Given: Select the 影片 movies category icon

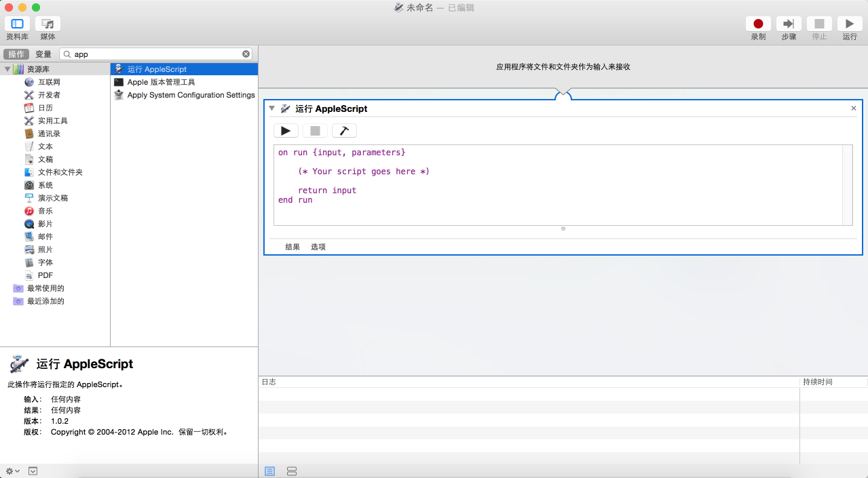Looking at the screenshot, I should click(x=29, y=224).
